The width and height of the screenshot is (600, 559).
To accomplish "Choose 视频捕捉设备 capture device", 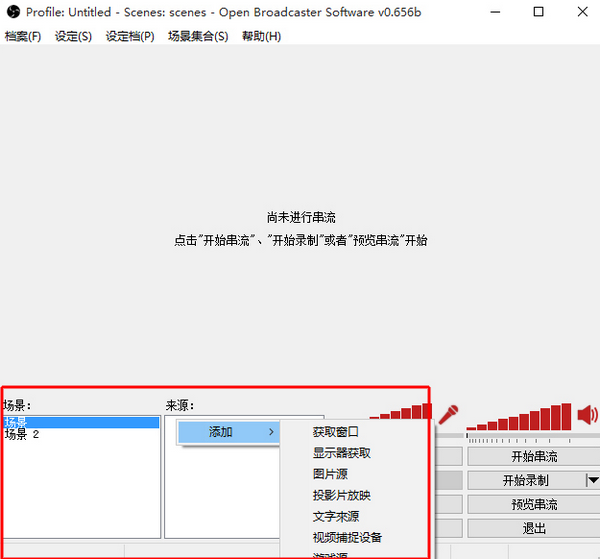I will [347, 538].
